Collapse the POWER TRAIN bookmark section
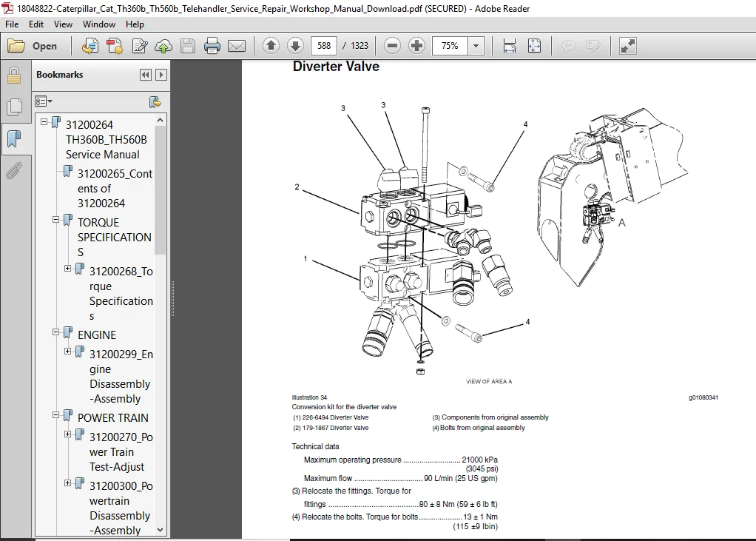Screen dimensions: 756x541 [56, 414]
